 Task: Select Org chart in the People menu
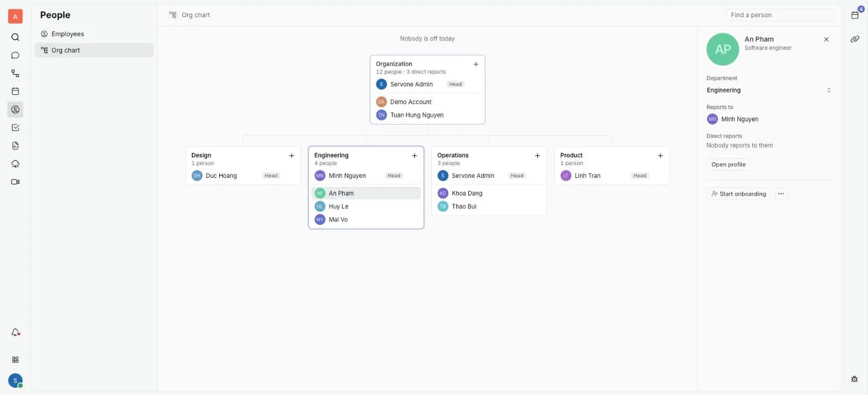[x=94, y=50]
